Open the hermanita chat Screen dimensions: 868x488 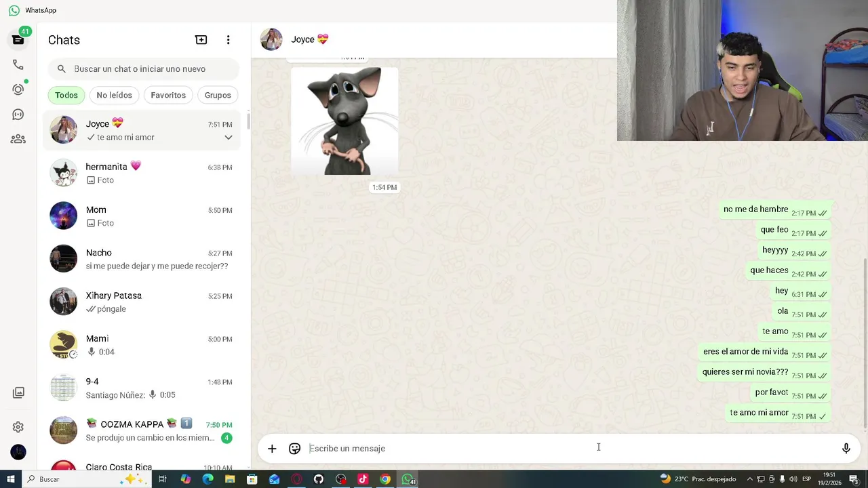(x=142, y=173)
